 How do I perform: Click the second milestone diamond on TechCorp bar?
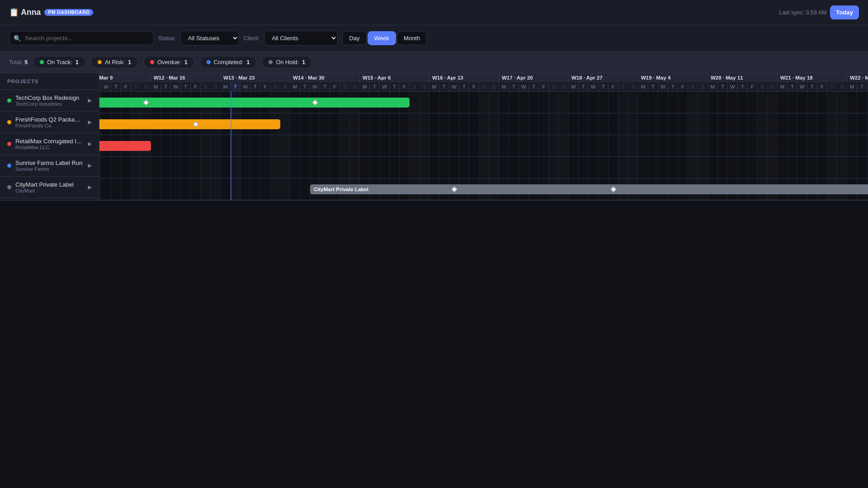click(315, 103)
